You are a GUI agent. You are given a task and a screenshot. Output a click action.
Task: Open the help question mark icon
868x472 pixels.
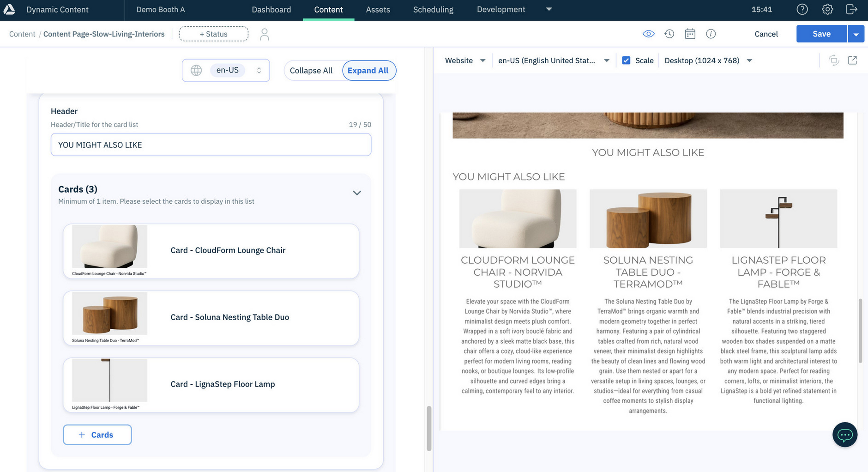coord(802,9)
